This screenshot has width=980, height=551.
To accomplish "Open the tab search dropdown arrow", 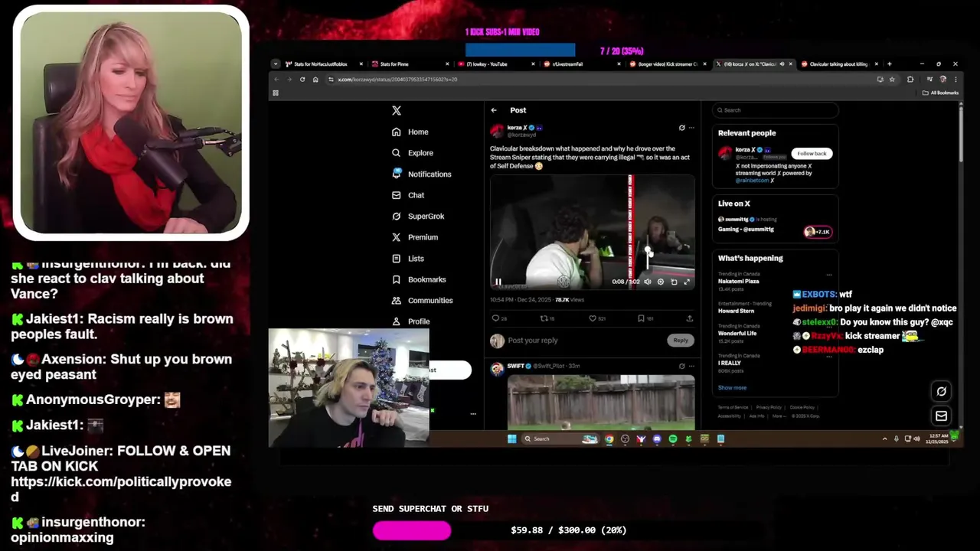I will coord(276,64).
